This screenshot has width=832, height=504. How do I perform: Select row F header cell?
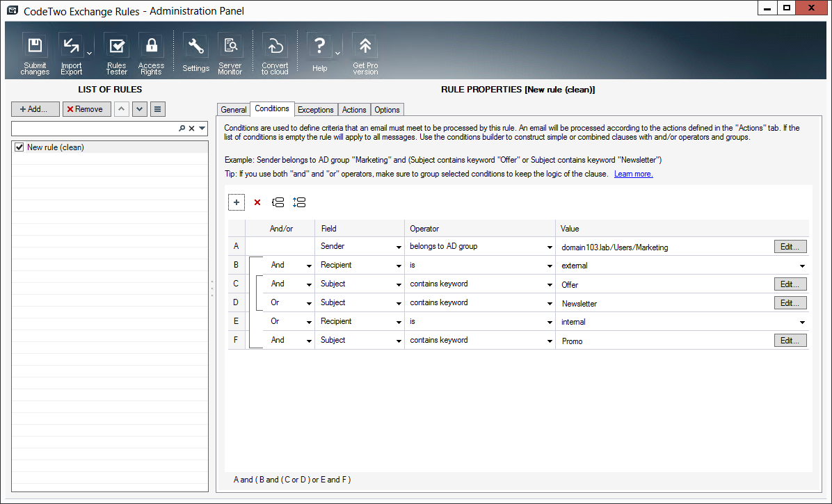236,340
